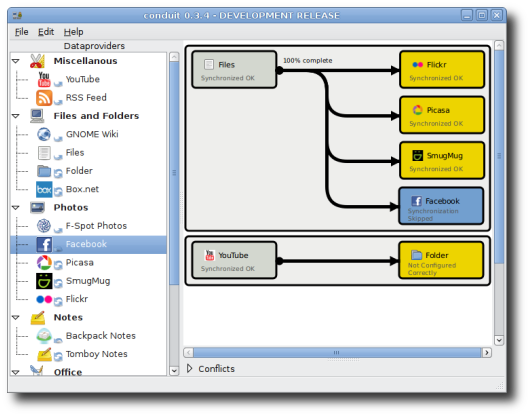Open the File menu
Image resolution: width=530 pixels, height=416 pixels.
tap(22, 32)
